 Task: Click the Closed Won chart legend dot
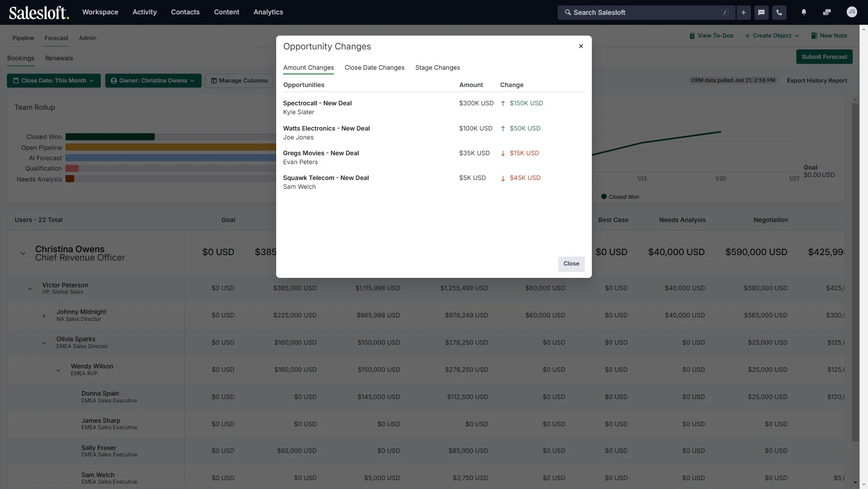[x=604, y=197]
